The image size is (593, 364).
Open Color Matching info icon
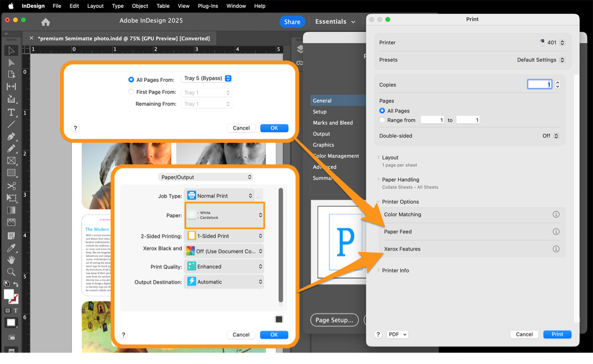pyautogui.click(x=556, y=214)
